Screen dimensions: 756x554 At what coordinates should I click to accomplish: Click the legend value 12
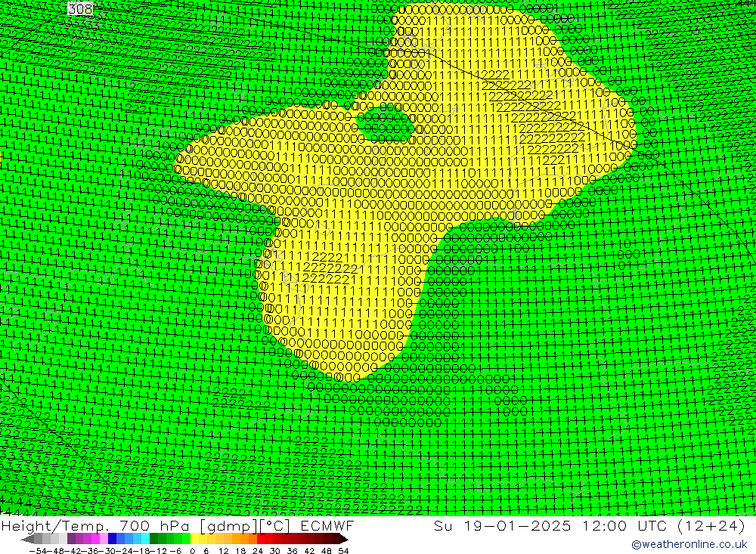[x=224, y=551]
